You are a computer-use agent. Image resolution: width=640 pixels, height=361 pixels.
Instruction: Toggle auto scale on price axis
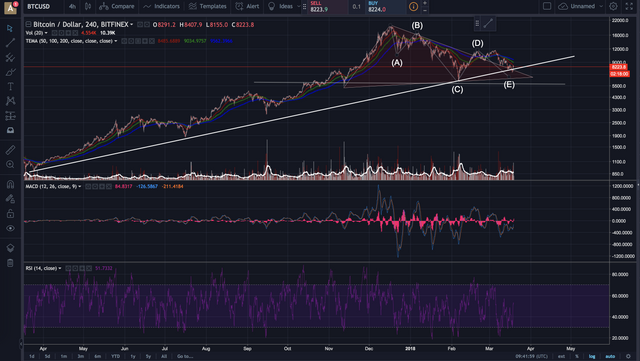click(610, 356)
